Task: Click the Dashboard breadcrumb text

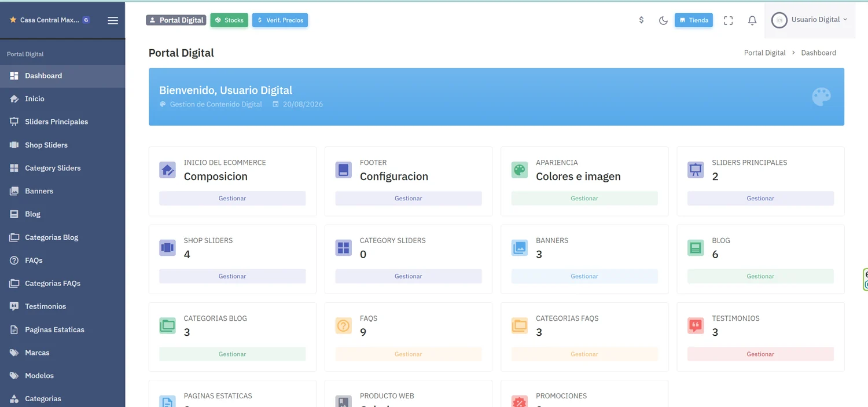Action: click(818, 53)
